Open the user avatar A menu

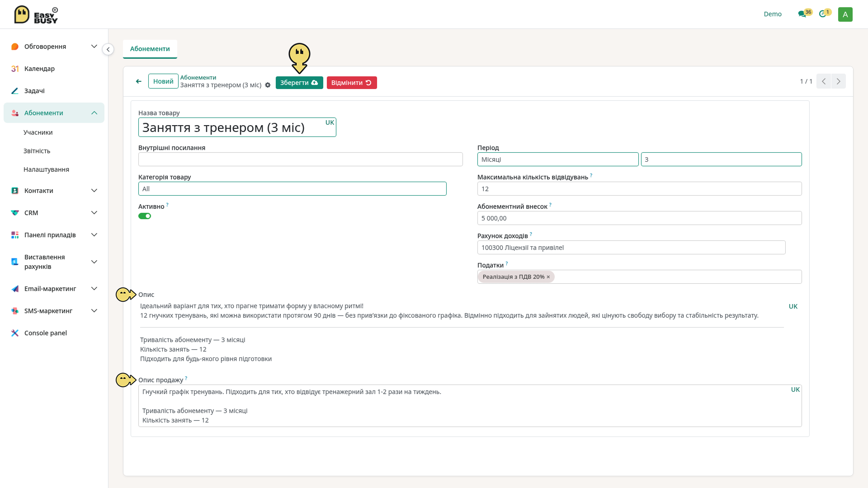(x=845, y=14)
